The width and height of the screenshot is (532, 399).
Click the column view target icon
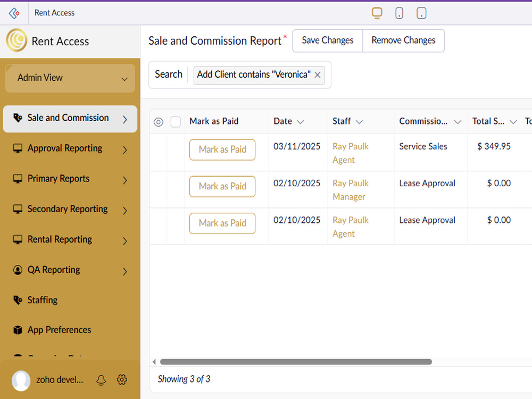(159, 122)
